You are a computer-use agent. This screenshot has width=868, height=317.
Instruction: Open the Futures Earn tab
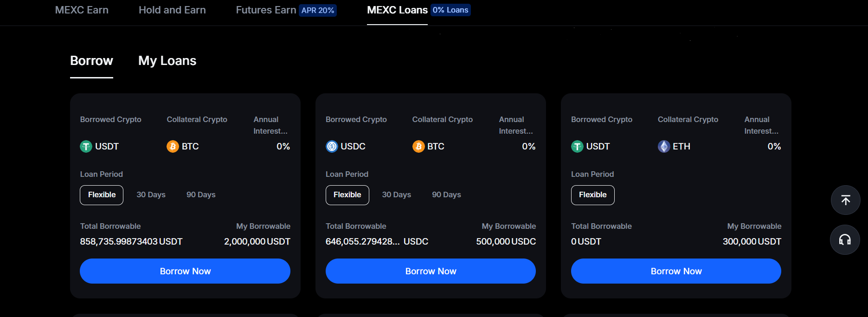(x=266, y=10)
